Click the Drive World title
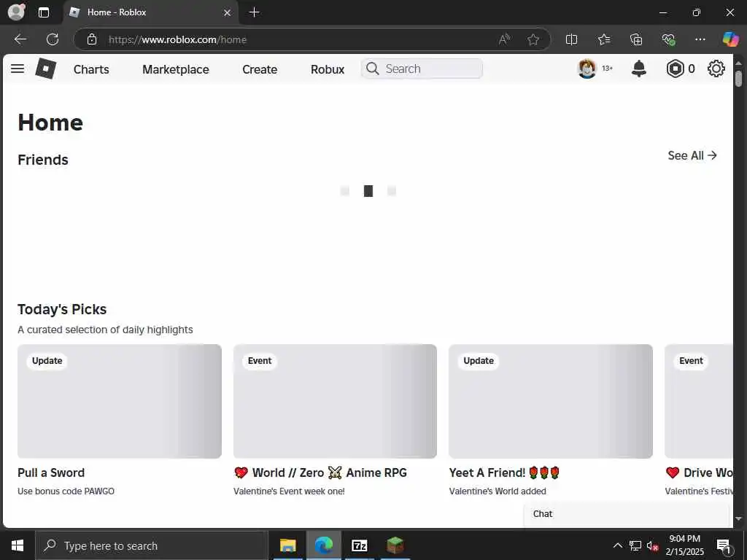 [700, 472]
